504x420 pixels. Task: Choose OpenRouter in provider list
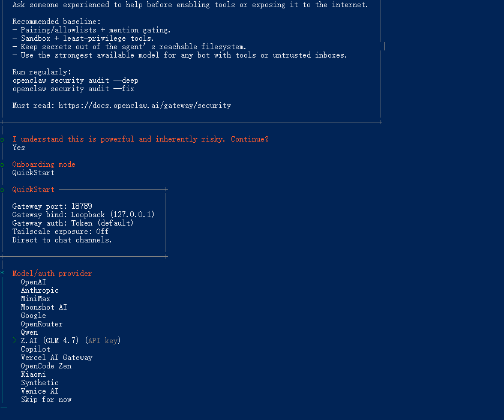41,324
